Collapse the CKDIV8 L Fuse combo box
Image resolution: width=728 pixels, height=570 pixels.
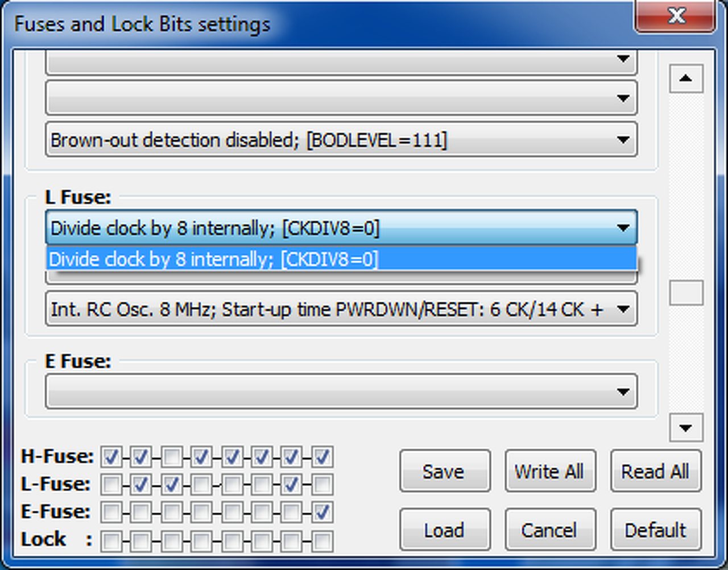623,228
